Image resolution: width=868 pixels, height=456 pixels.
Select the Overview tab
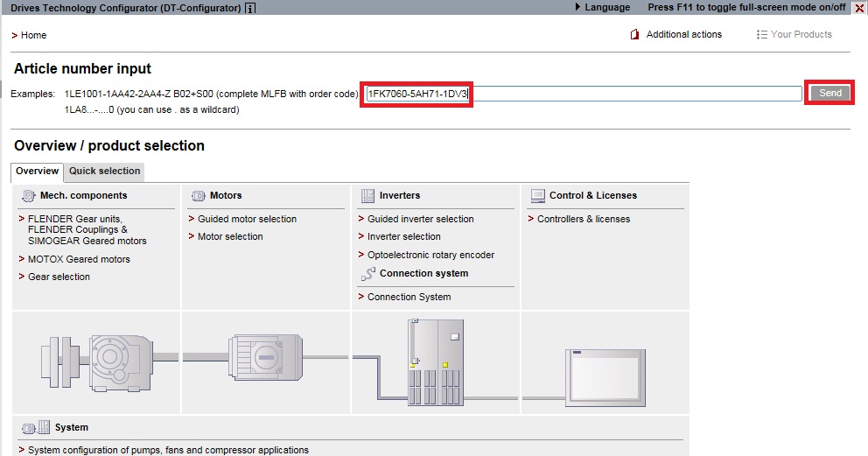coord(38,172)
